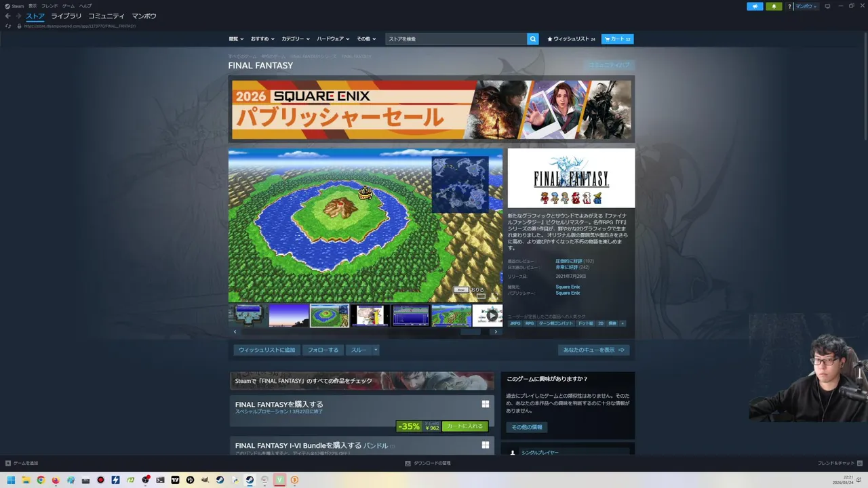The image size is (868, 488).
Task: Click あなたのキューを表示 button
Action: 593,350
